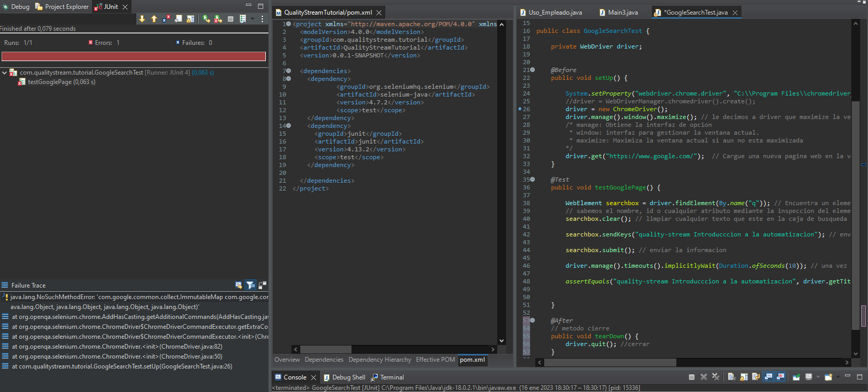Collapse the com.qualitystream.tutorial.GoogleSearchTest tree node
The width and height of the screenshot is (868, 392).
(x=5, y=73)
